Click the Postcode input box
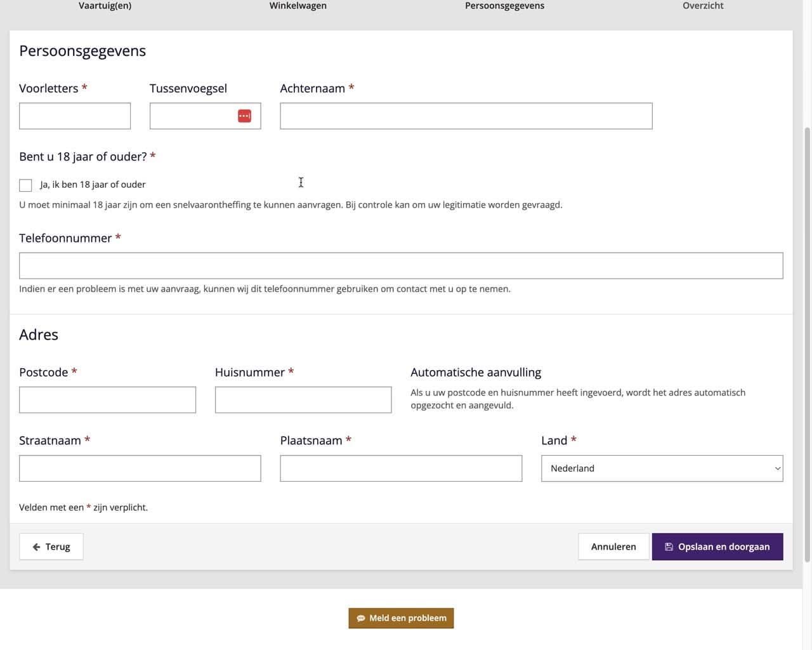The width and height of the screenshot is (812, 650). [x=107, y=400]
